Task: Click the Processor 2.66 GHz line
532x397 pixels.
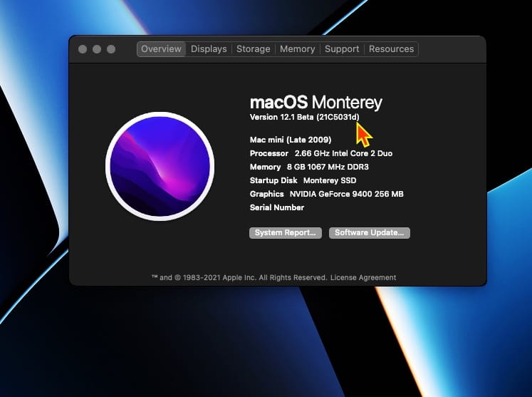Action: pos(321,153)
